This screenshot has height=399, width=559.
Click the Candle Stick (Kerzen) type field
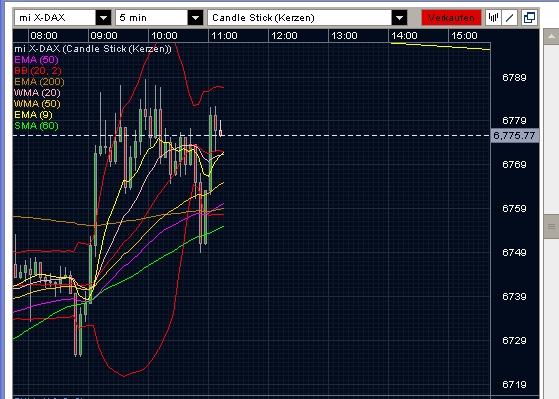click(x=300, y=17)
